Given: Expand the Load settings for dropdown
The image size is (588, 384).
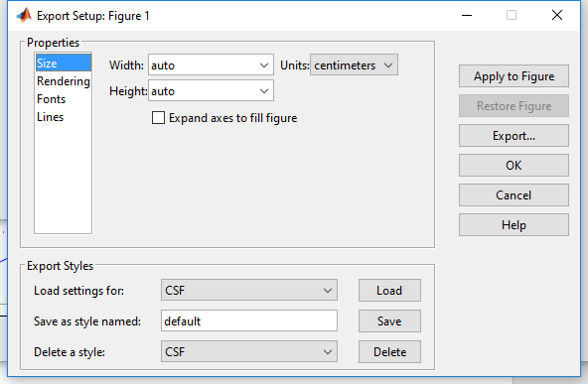Looking at the screenshot, I should pos(249,290).
